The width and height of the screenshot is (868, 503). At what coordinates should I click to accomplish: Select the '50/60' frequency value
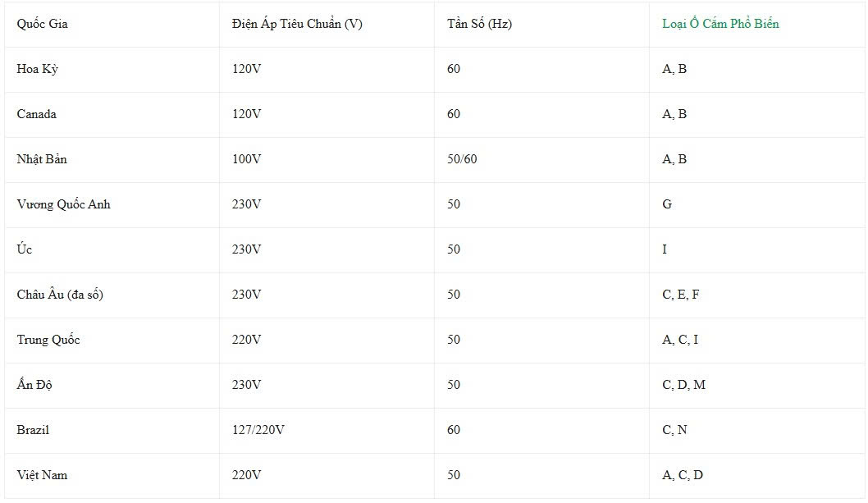coord(462,159)
